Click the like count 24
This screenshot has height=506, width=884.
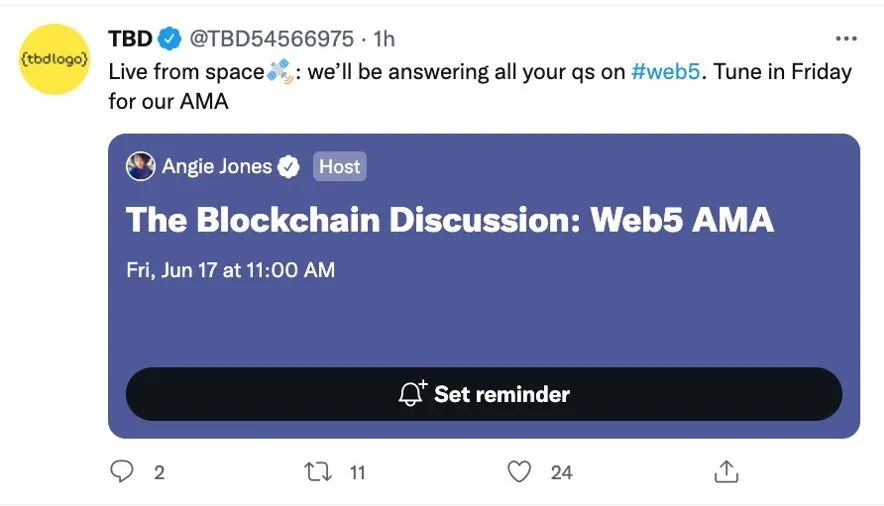[561, 472]
